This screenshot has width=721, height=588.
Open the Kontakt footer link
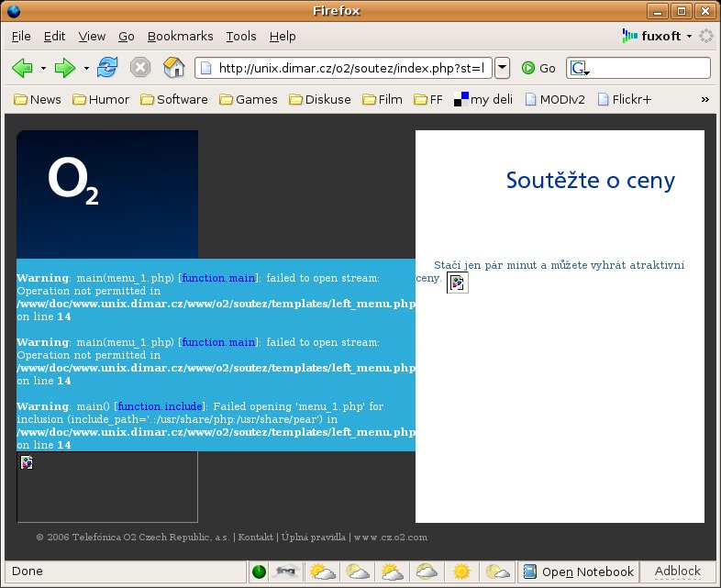click(256, 537)
